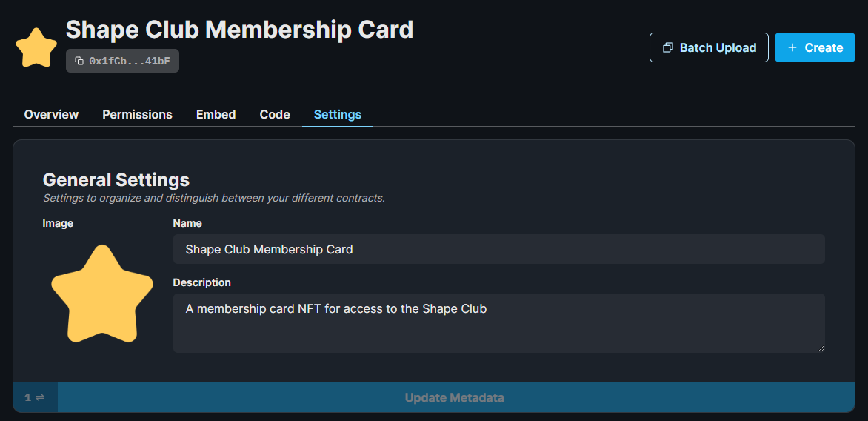Click the swap arrows icon beside Update Metadata
The height and width of the screenshot is (421, 868).
click(x=40, y=398)
